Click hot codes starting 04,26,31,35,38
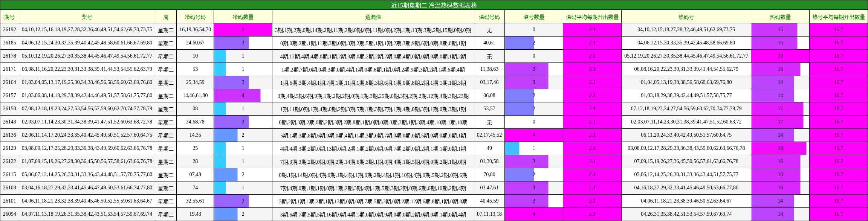Image resolution: width=868 pixels, height=221 pixels. click(686, 214)
